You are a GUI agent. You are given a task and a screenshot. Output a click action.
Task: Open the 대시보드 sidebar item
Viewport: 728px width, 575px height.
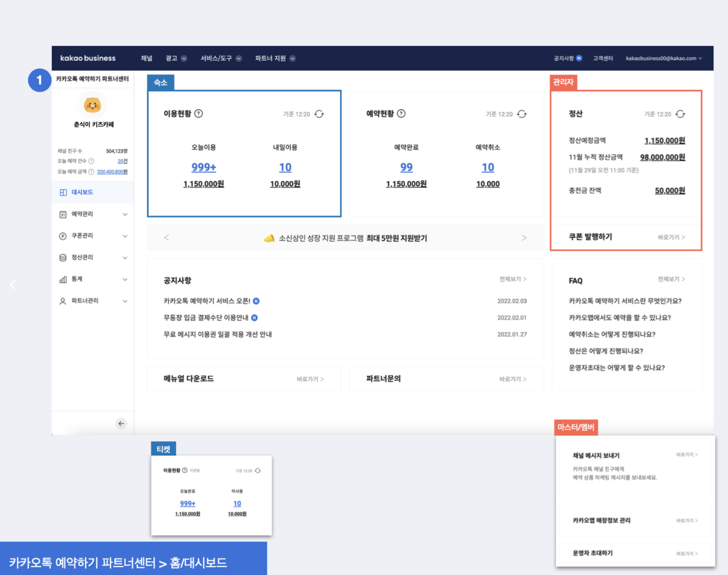(x=82, y=192)
